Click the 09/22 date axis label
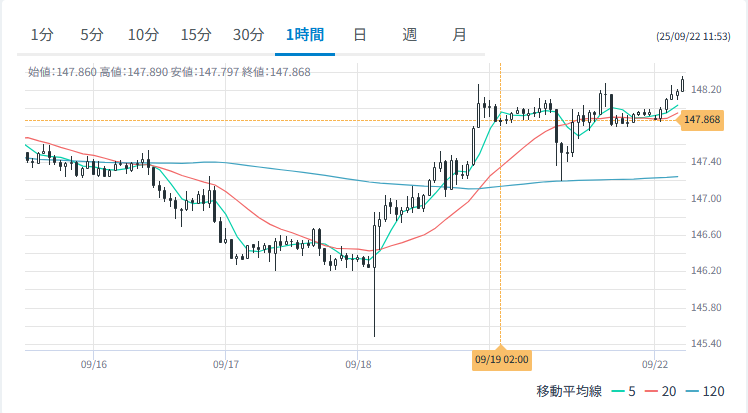This screenshot has width=748, height=413. coord(654,365)
